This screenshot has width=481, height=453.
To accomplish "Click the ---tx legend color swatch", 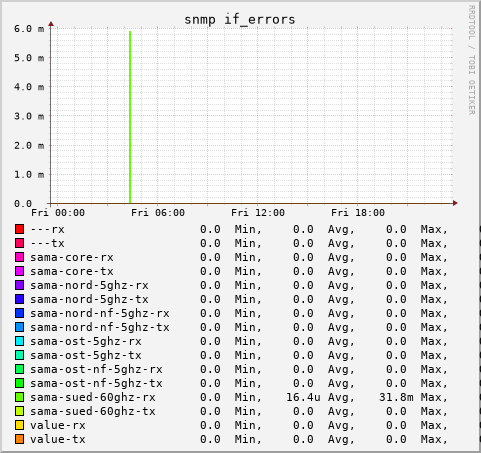I will 19,243.
